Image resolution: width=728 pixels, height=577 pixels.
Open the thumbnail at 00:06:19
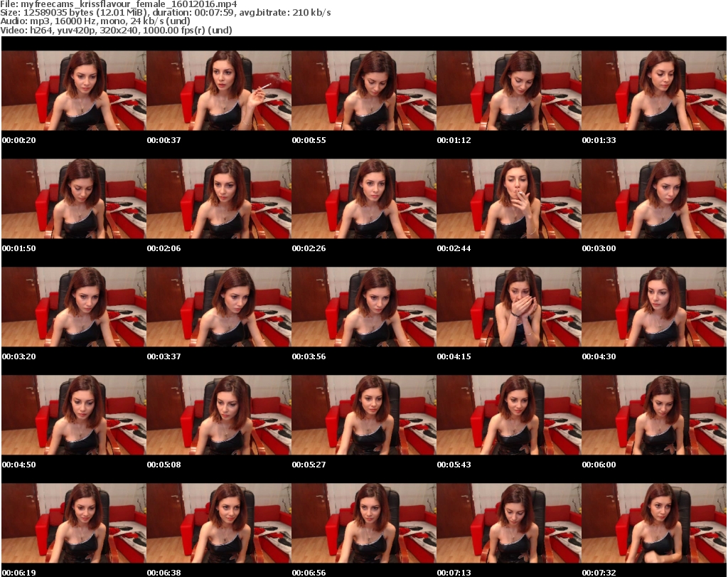pos(74,523)
